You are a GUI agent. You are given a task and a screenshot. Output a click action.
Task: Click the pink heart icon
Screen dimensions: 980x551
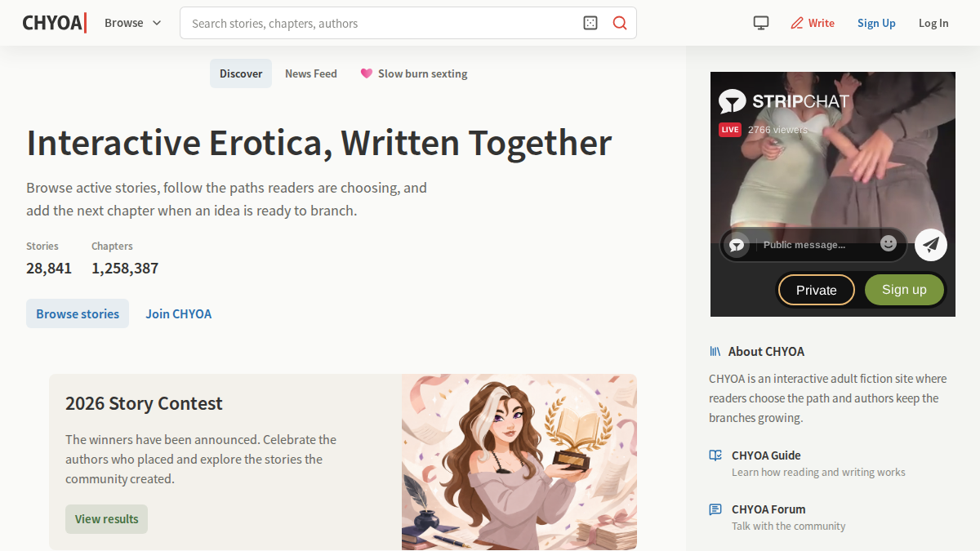pos(367,73)
